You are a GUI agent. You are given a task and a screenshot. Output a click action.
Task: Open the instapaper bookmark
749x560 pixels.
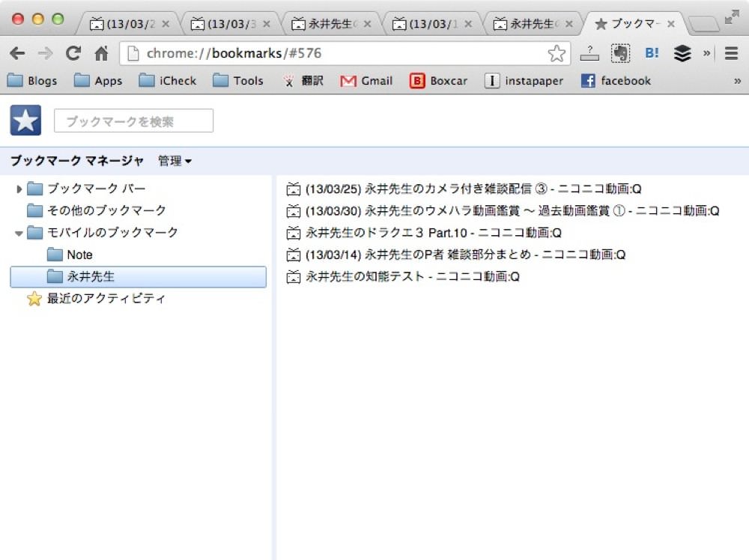(524, 81)
